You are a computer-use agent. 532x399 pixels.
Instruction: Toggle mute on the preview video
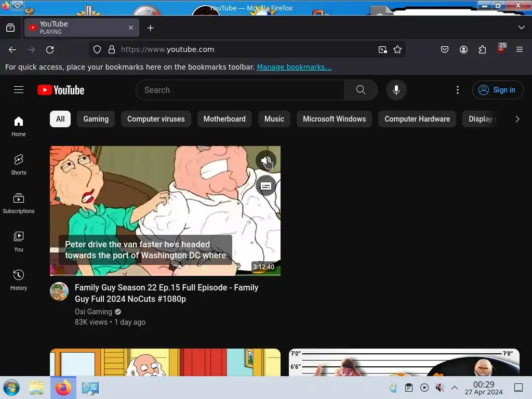(265, 161)
